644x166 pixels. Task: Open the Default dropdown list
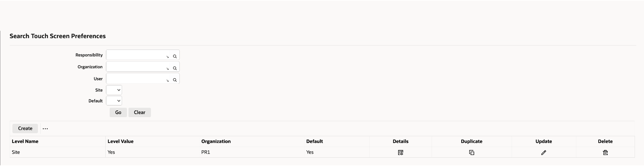tap(114, 101)
